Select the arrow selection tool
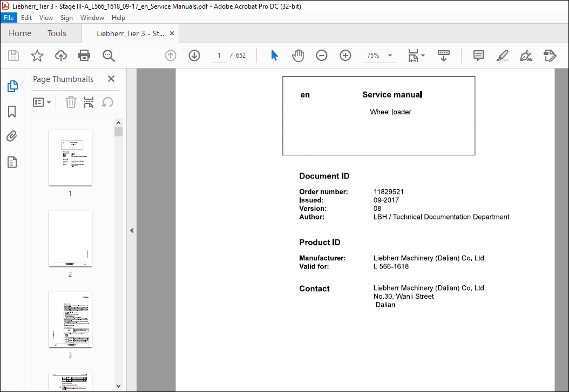 [274, 56]
